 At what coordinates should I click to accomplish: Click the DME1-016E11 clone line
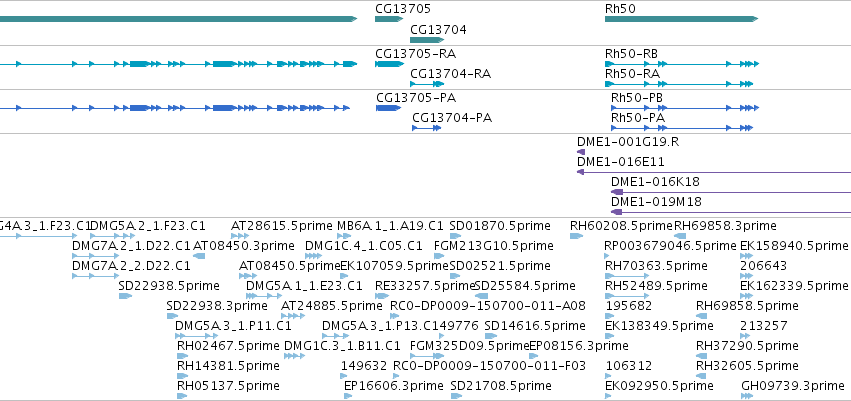[x=714, y=172]
